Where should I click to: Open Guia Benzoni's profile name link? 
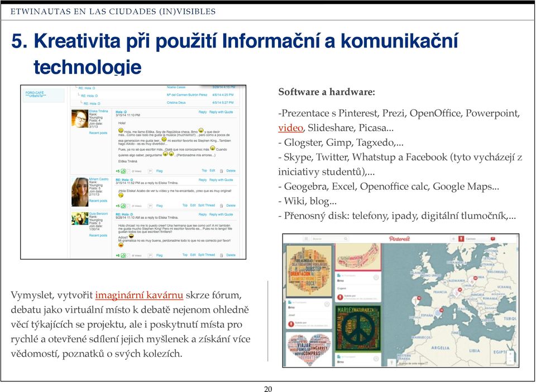pos(98,214)
